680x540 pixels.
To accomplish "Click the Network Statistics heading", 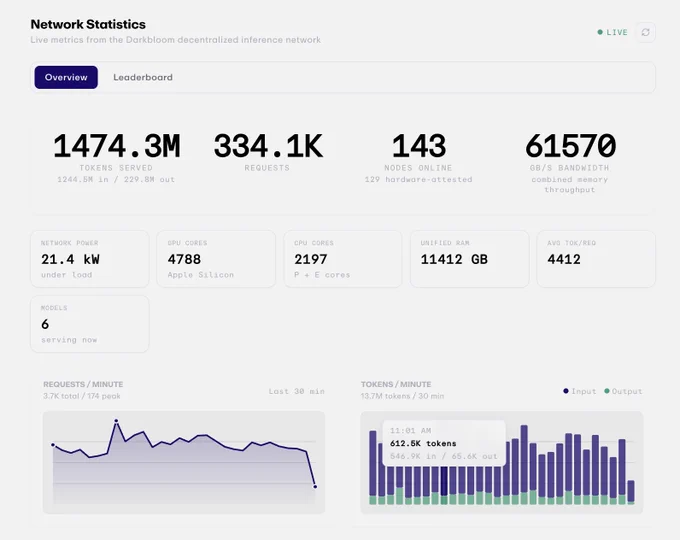I will pos(88,24).
